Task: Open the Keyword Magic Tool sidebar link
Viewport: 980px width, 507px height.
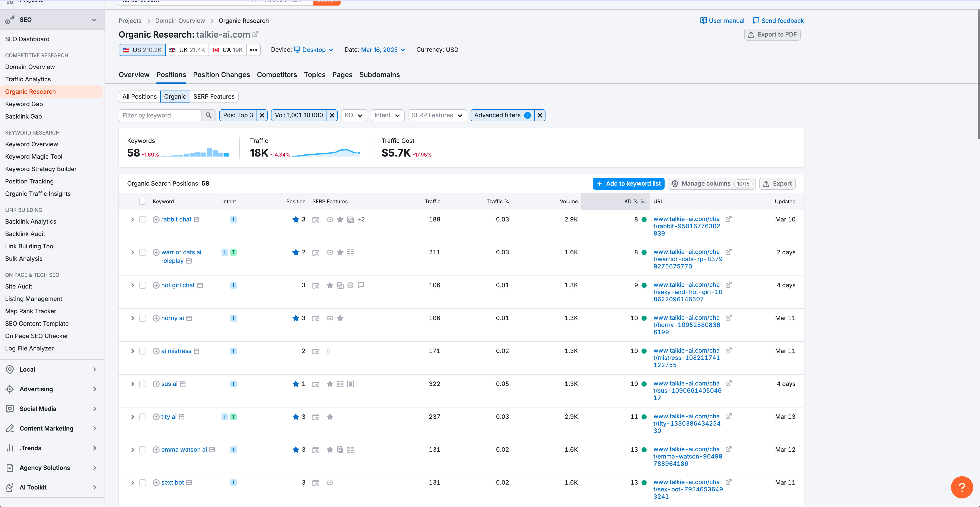Action: point(34,157)
